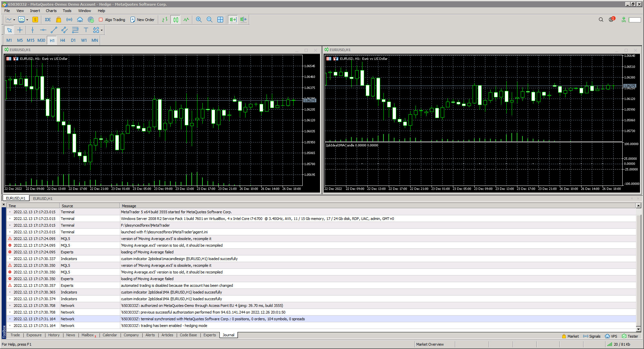The width and height of the screenshot is (644, 349).
Task: Open the Code Base tab
Action: [188, 335]
